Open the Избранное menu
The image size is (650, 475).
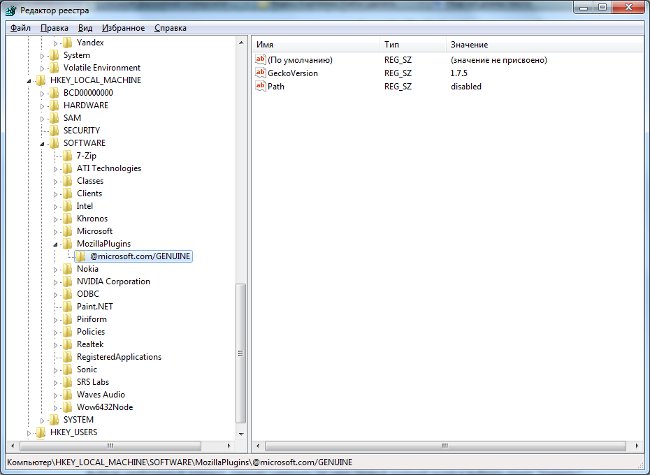pos(124,28)
